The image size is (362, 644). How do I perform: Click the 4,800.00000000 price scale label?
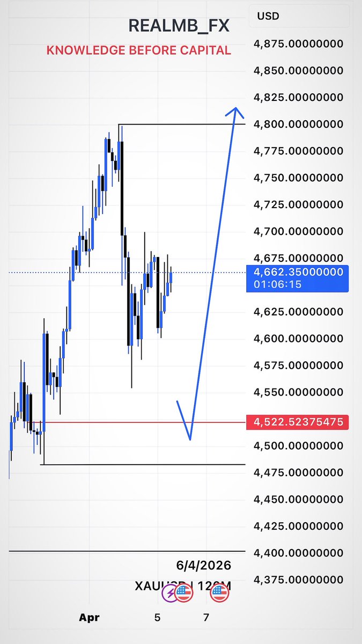298,125
